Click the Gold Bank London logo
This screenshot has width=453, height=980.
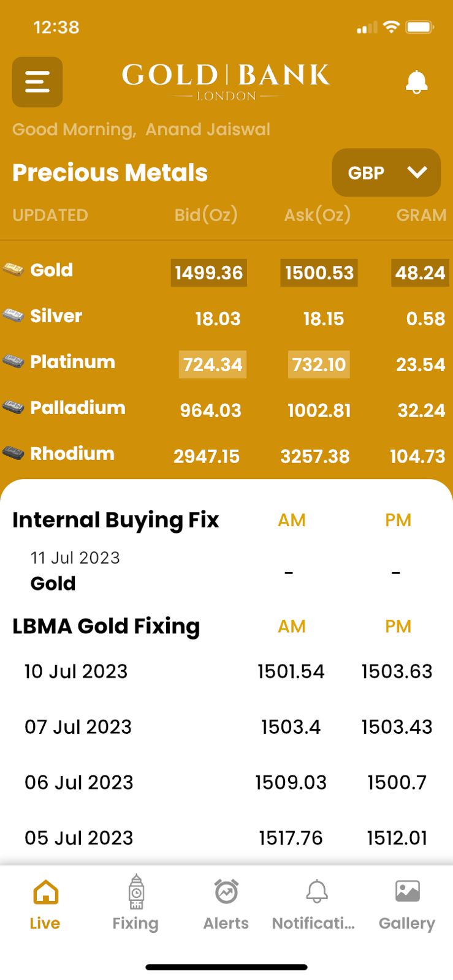[x=226, y=81]
